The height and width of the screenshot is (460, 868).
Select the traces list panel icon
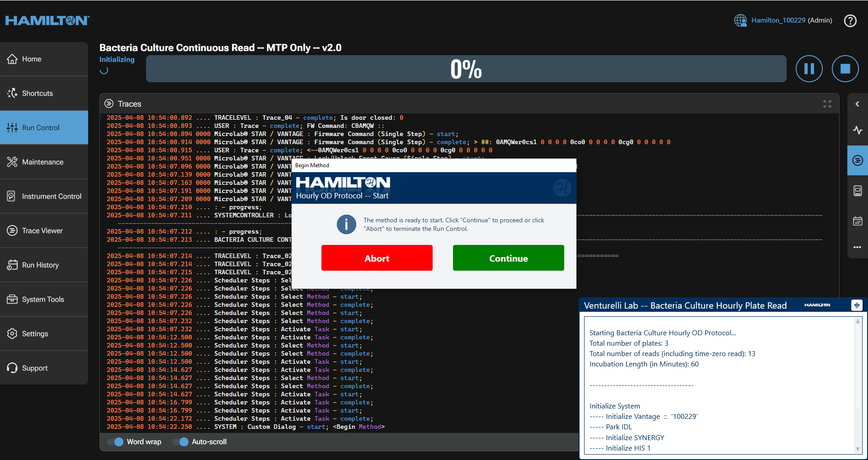[x=857, y=160]
